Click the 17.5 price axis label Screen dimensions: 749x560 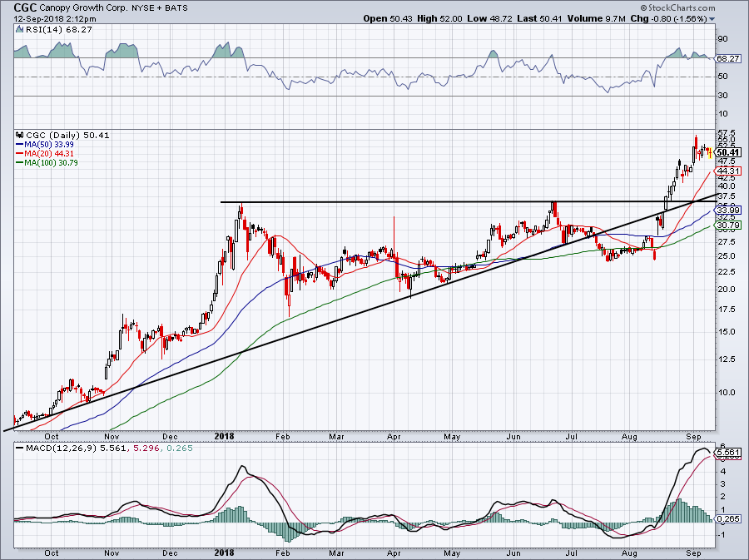coord(726,310)
